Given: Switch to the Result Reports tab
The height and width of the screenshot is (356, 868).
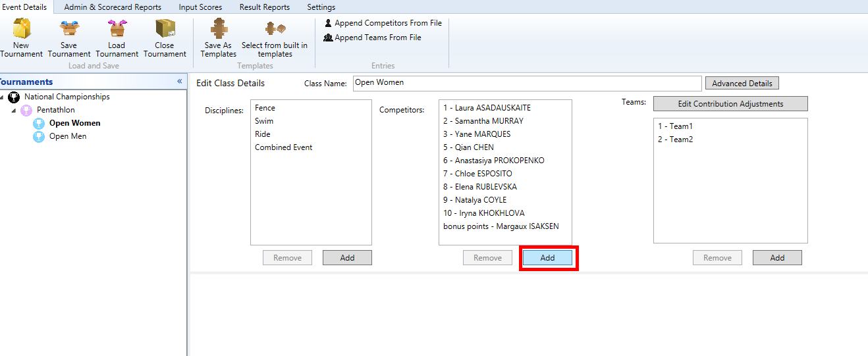Looking at the screenshot, I should [264, 7].
